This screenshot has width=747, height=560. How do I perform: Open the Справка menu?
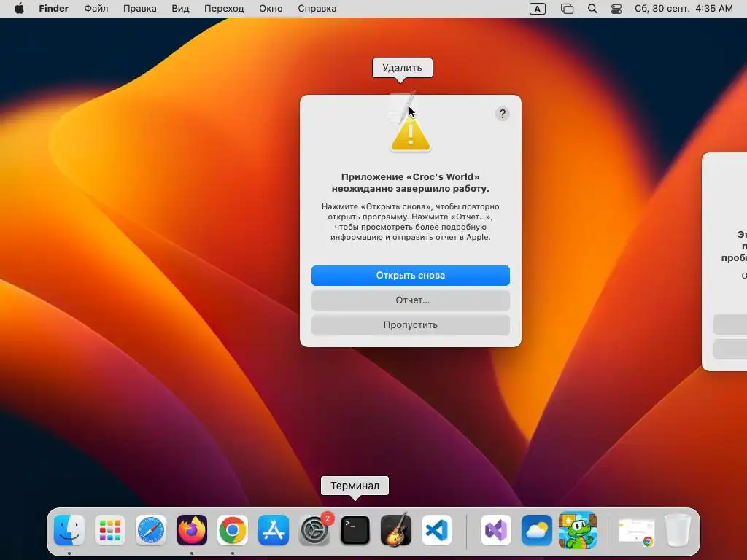tap(317, 9)
